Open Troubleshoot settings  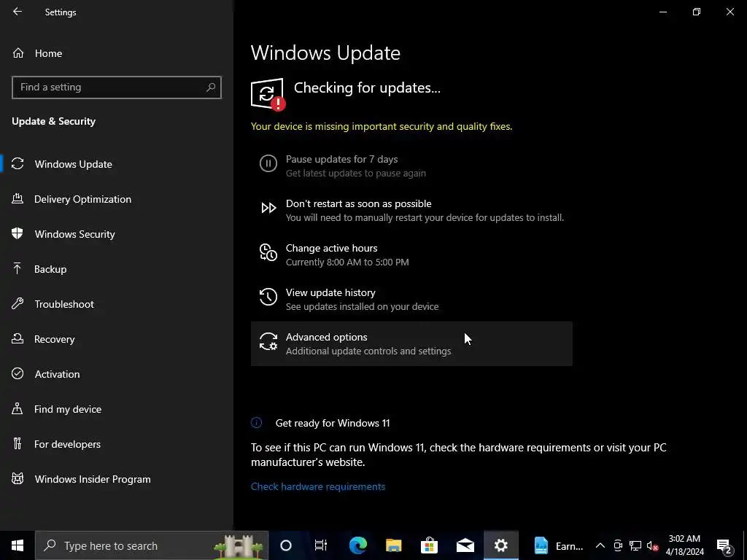tap(117, 304)
